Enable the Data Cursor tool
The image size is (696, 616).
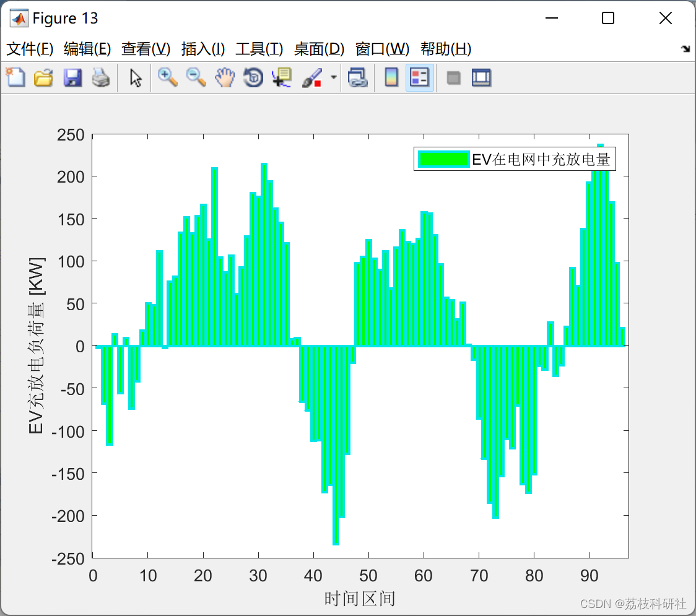pyautogui.click(x=282, y=77)
